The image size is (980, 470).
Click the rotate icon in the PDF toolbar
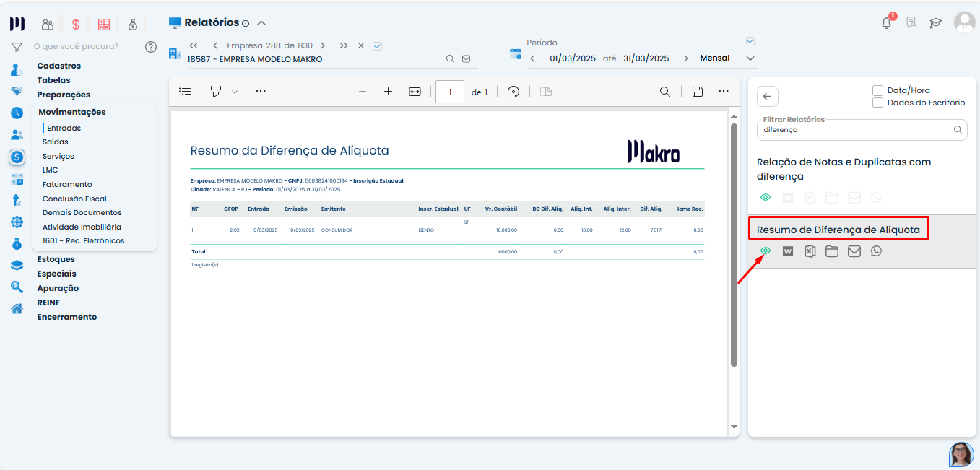point(513,92)
